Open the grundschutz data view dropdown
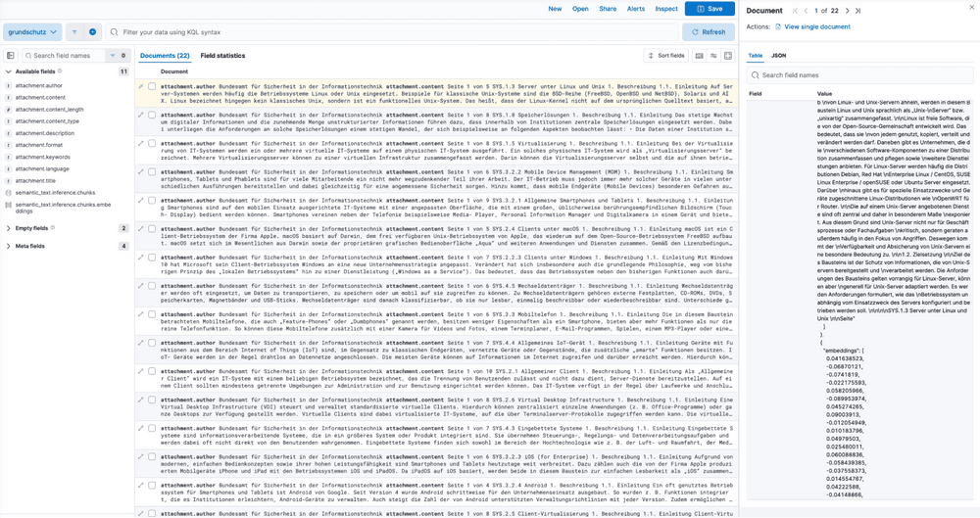The width and height of the screenshot is (980, 518). (33, 32)
